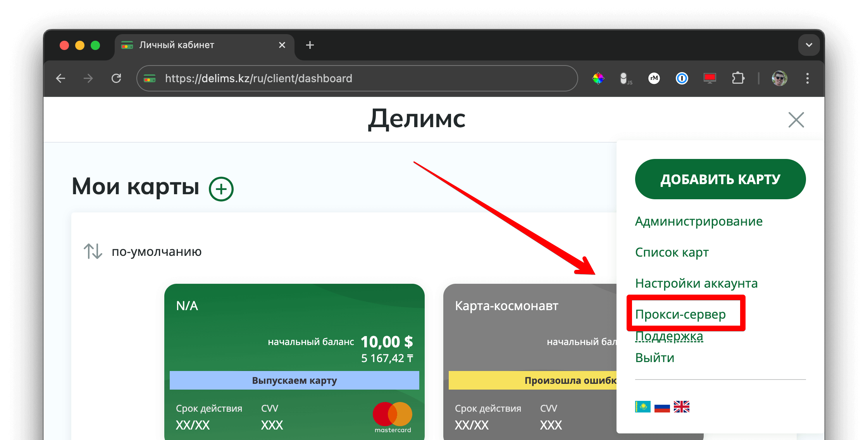Click XX/XX expiry on the grey card
This screenshot has width=868, height=440.
472,425
